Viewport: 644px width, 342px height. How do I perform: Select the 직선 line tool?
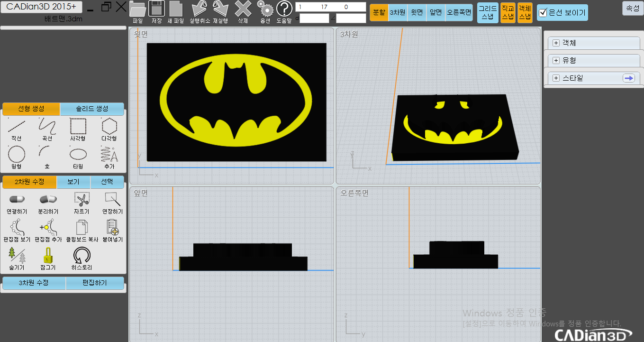coord(17,129)
